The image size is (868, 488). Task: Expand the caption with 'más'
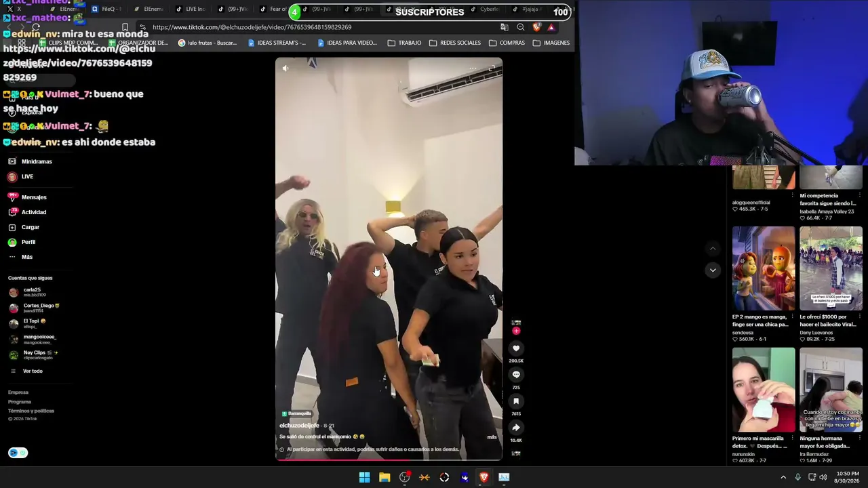point(492,437)
